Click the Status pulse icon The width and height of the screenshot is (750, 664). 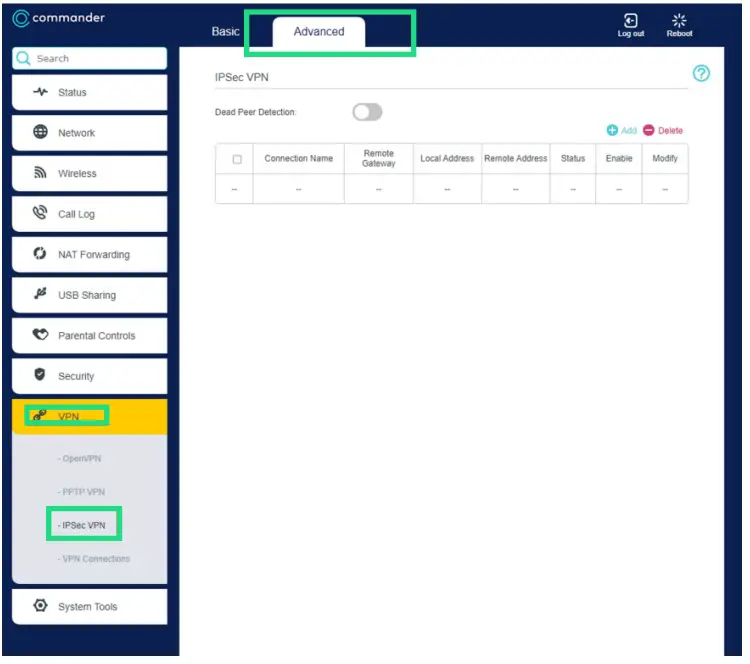41,92
